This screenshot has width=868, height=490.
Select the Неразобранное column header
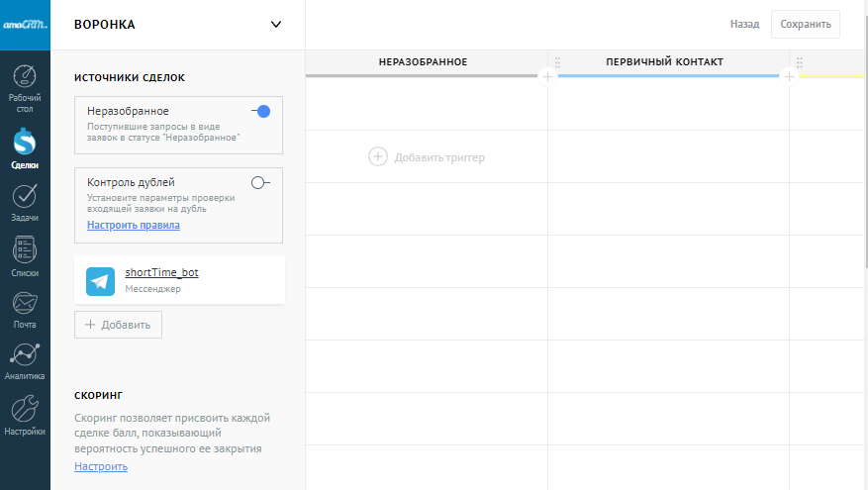pos(423,62)
